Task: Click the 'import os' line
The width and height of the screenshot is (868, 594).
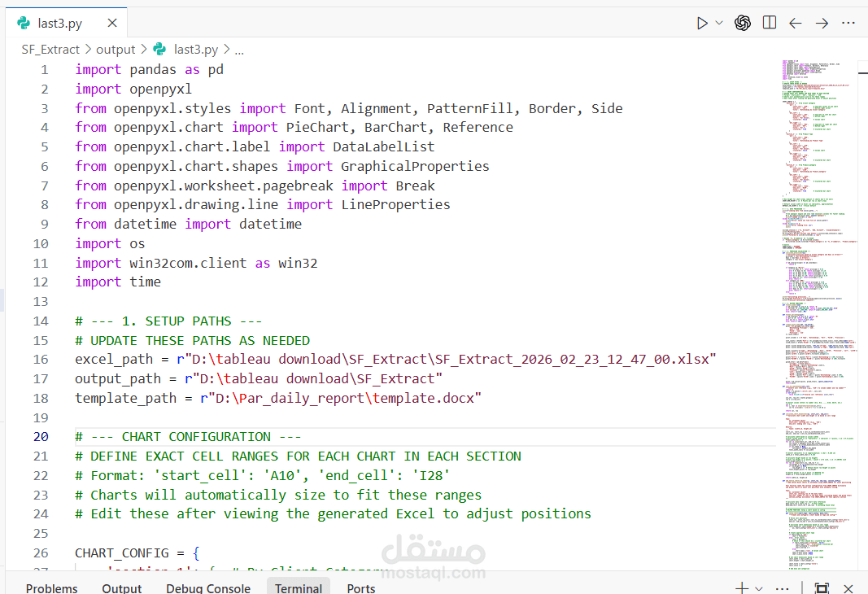Action: pos(110,243)
